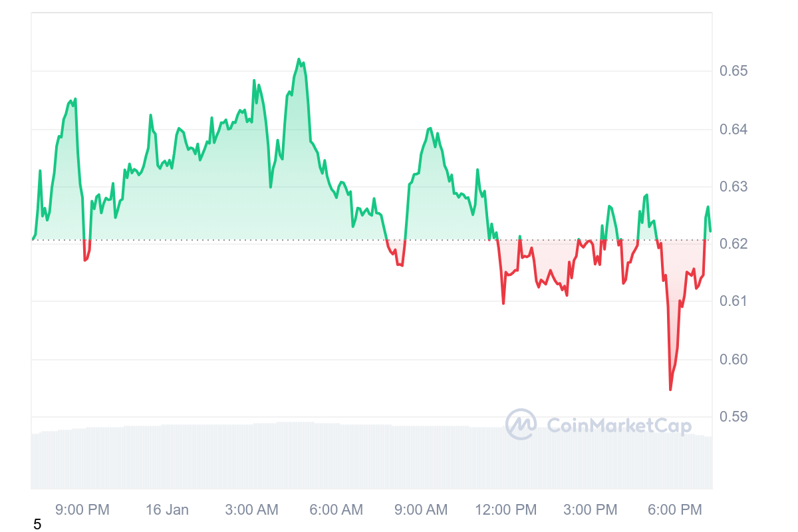Click the highest green peak on the chart
The image size is (798, 532).
[299, 59]
